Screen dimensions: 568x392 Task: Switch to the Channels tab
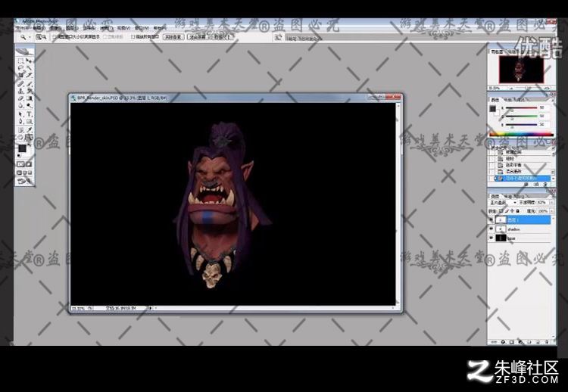pyautogui.click(x=507, y=197)
